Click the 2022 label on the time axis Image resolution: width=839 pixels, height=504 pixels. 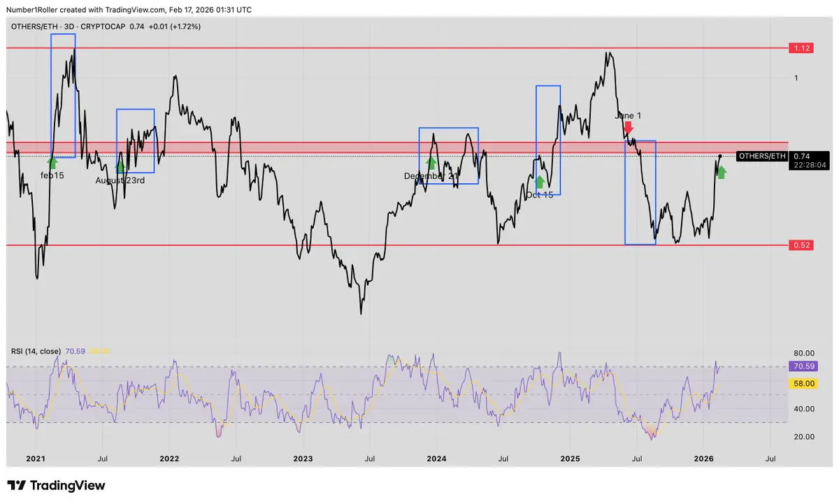(168, 459)
